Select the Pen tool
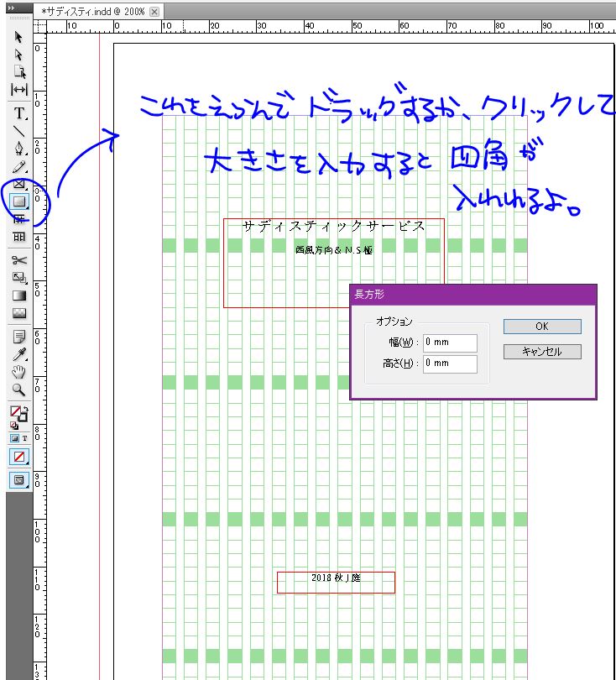Screen dimensions: 616x680 pos(19,149)
